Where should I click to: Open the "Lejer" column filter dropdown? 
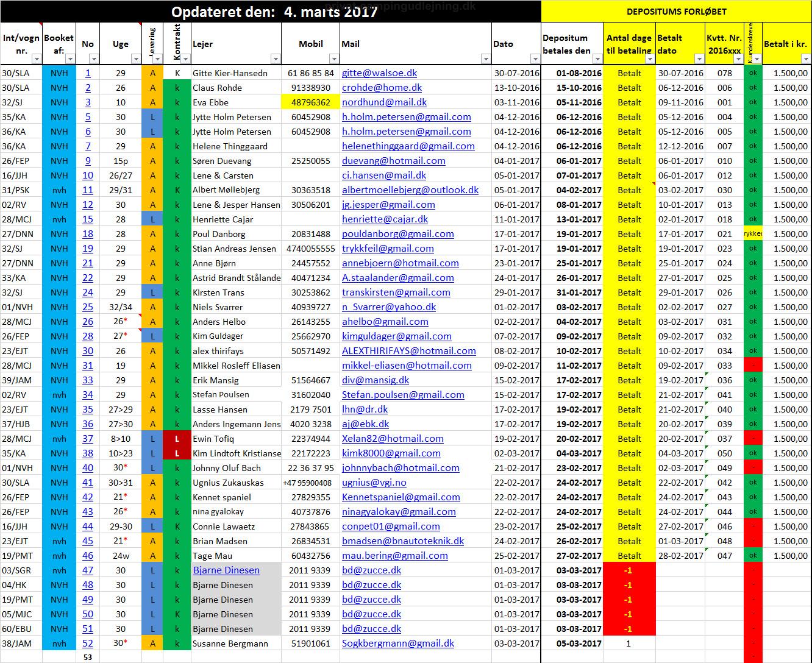click(276, 59)
